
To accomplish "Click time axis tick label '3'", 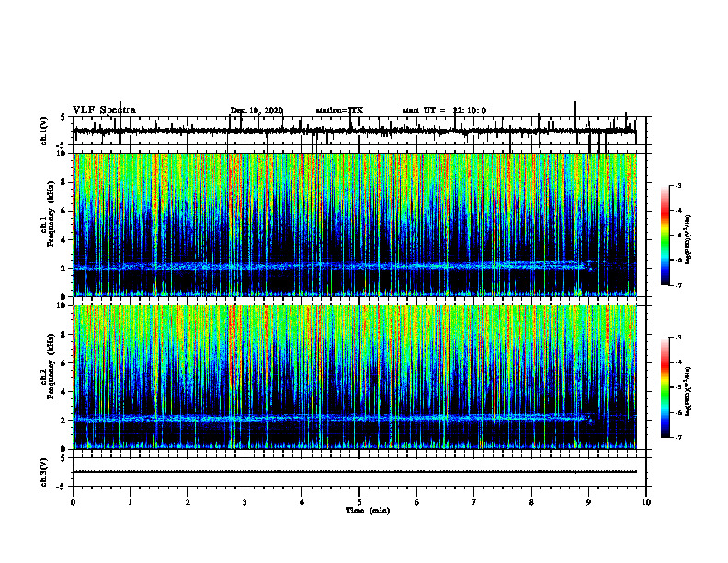I will [245, 502].
